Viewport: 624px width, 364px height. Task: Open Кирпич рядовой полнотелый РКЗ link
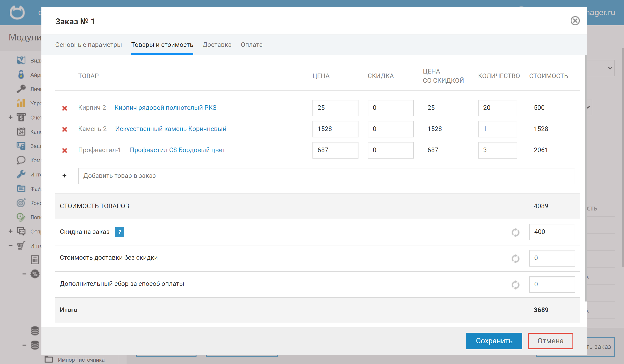[165, 108]
